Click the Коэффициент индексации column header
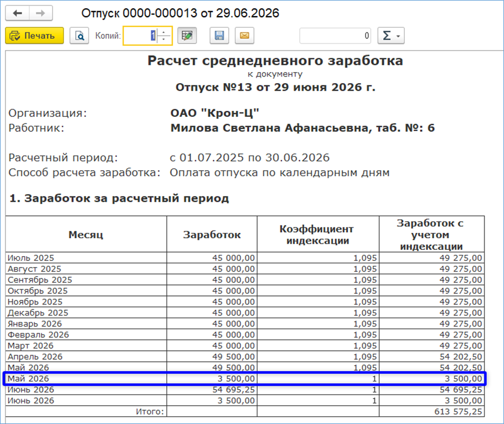Viewport: 504px width, 424px height. point(318,234)
